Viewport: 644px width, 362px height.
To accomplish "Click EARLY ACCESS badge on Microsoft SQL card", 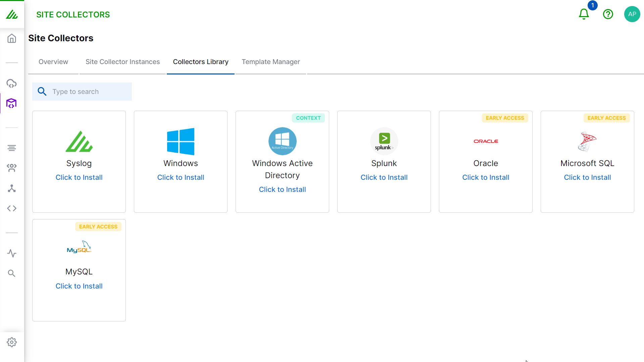I will 607,118.
